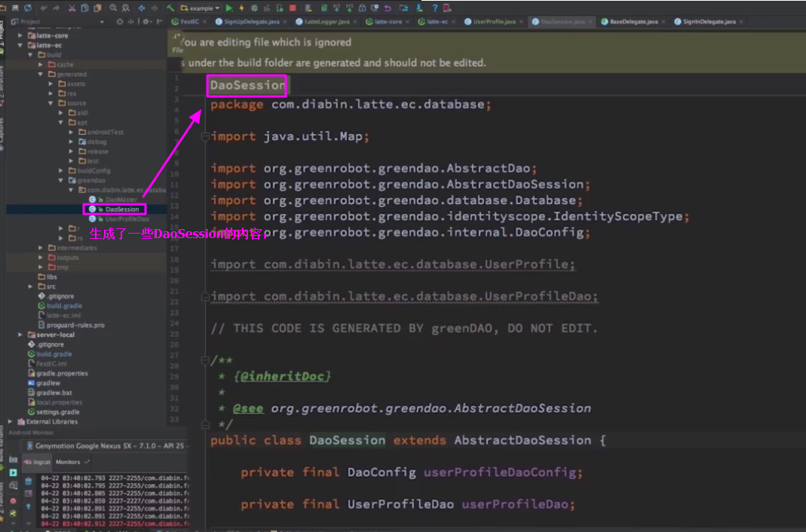Screen dimensions: 806x532
Task: Collapse the greendao folder
Action: click(61, 180)
